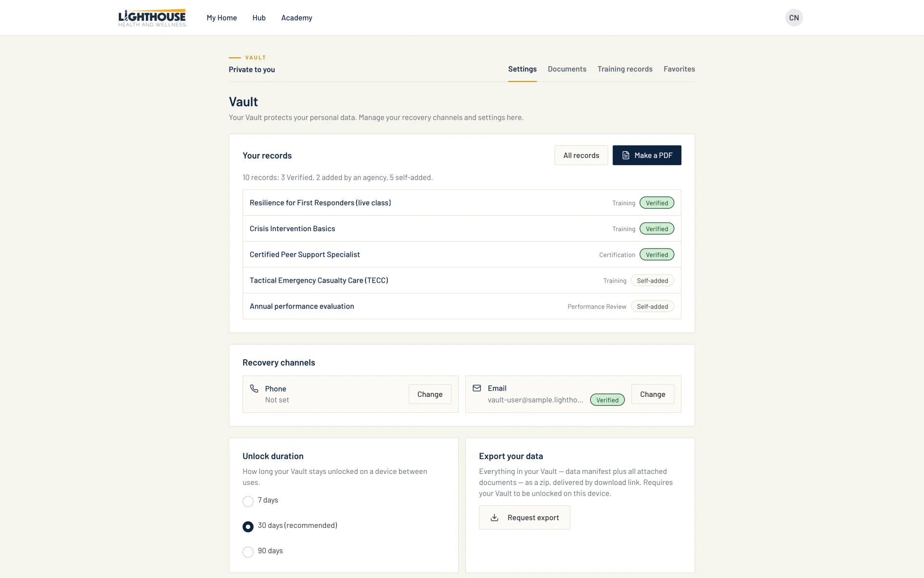Click the envelope icon beside Email

tap(477, 388)
